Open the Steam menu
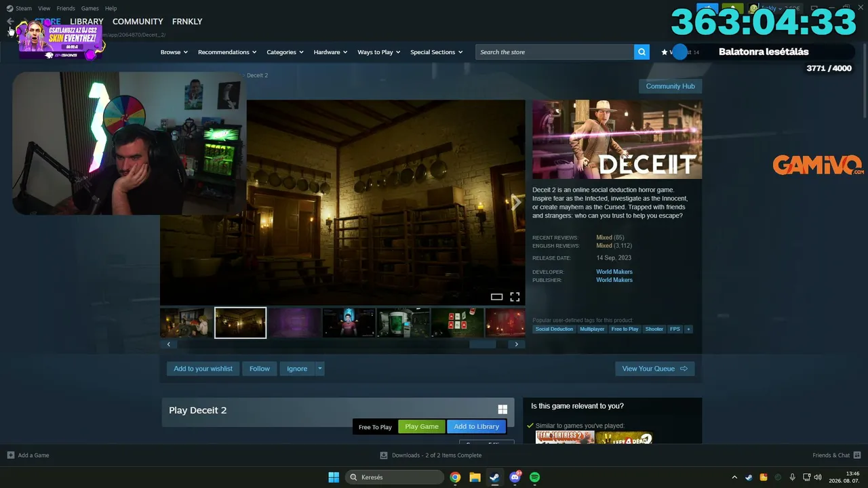 pyautogui.click(x=24, y=8)
